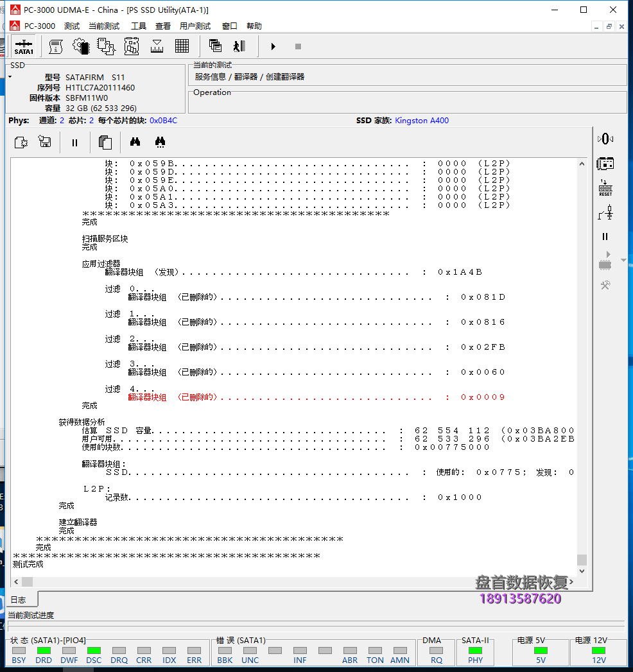Open the surface test graph icon

(157, 46)
